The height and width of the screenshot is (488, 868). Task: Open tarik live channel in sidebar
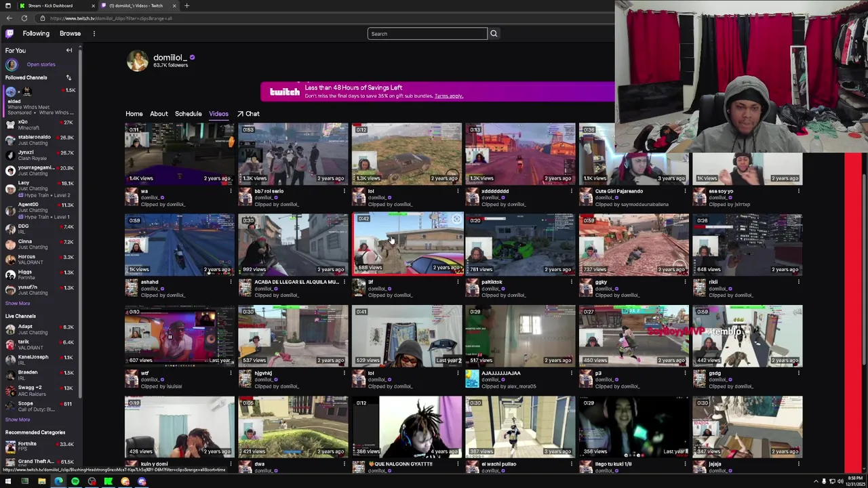tap(39, 344)
